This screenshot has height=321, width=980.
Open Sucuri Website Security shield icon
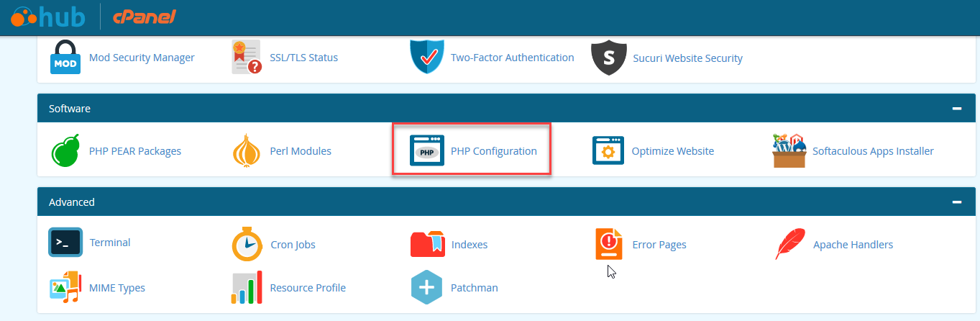pos(608,58)
